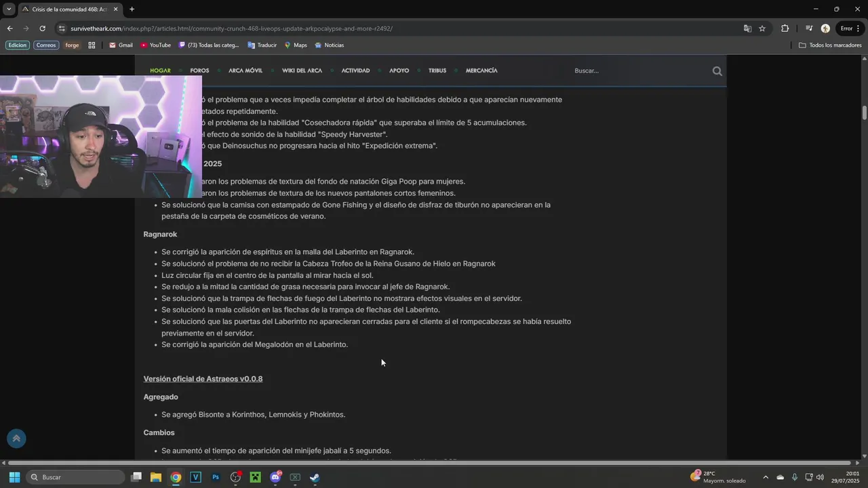Close the Crisis de la comunidad 468 tab
Image resolution: width=868 pixels, height=488 pixels.
(116, 9)
